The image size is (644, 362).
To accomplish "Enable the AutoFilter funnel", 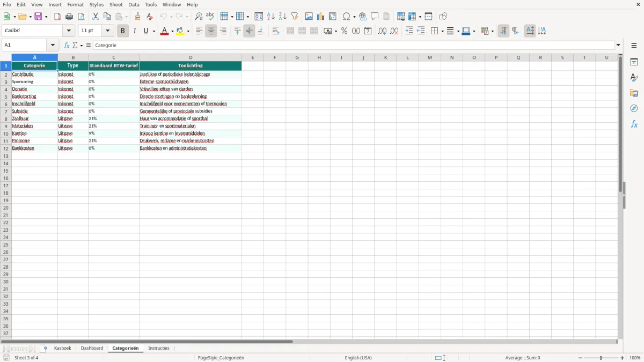I will coord(295,17).
